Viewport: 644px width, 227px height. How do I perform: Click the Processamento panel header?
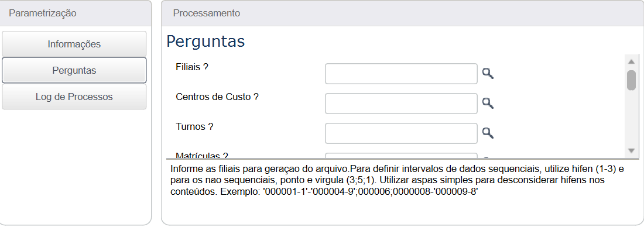click(x=402, y=13)
